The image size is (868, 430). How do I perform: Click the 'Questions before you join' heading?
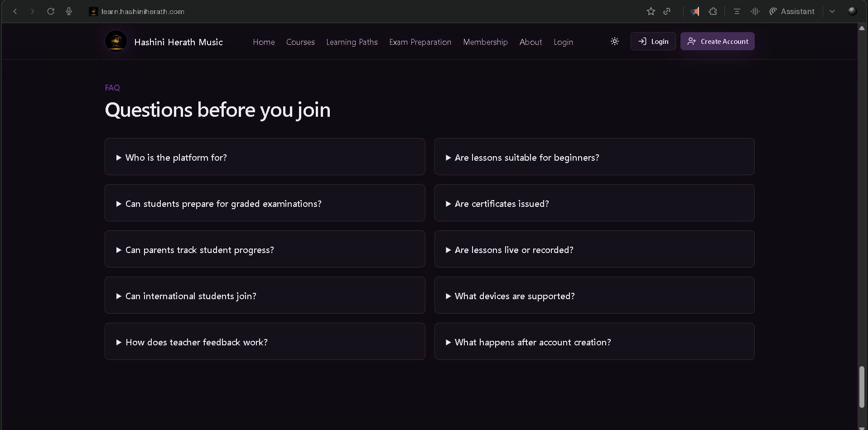click(217, 110)
